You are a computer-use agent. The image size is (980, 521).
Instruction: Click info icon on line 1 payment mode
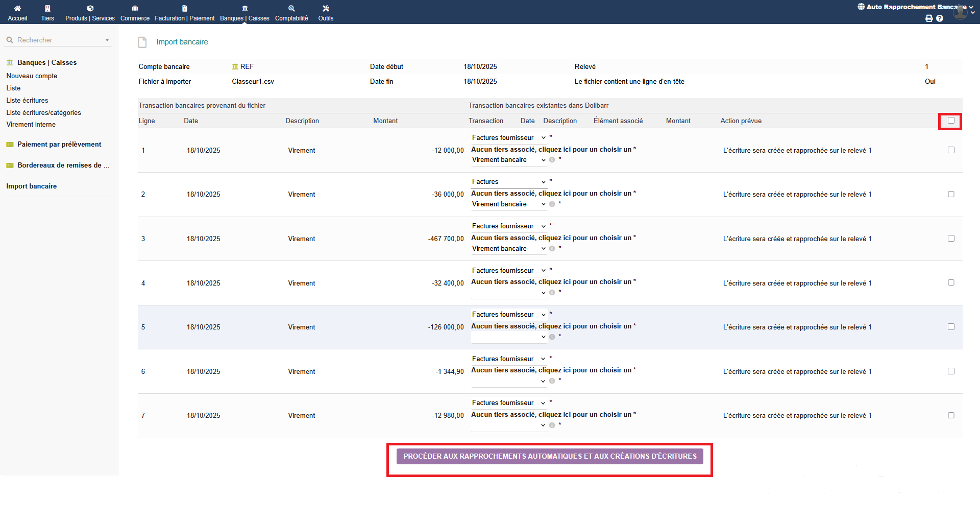552,160
